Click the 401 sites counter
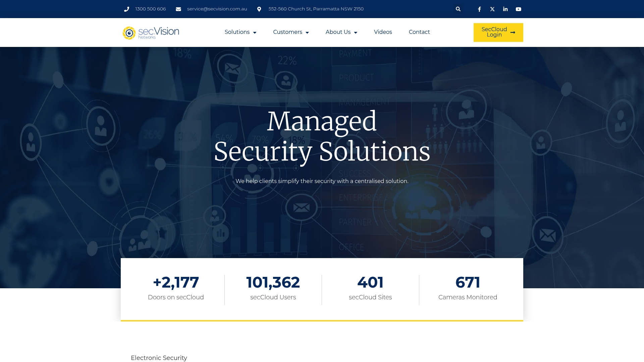Screen dimensions: 644x362 click(x=370, y=282)
